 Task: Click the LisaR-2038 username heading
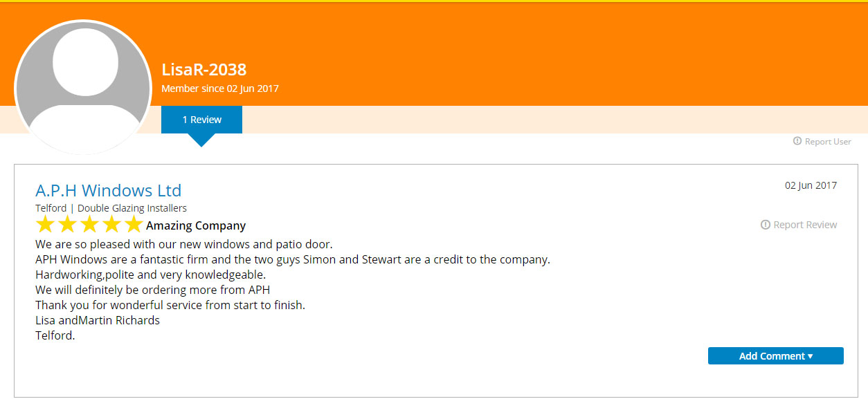click(204, 69)
